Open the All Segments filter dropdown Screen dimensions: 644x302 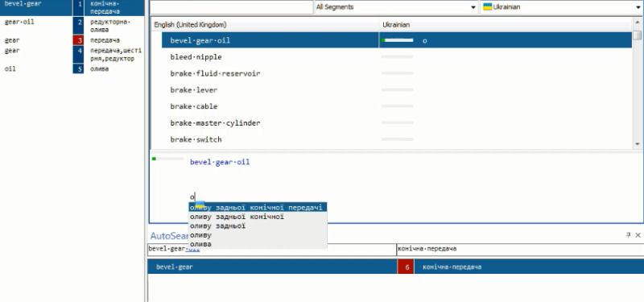[396, 7]
